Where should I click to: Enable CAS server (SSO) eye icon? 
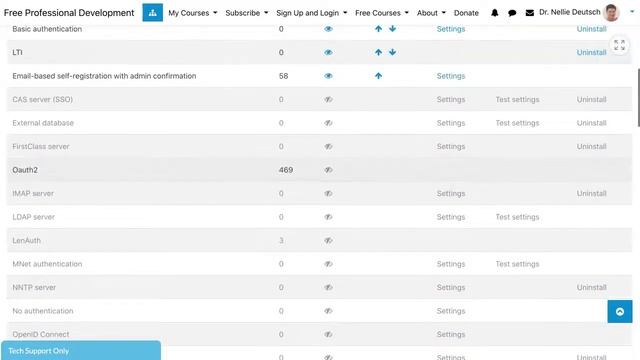coord(328,100)
